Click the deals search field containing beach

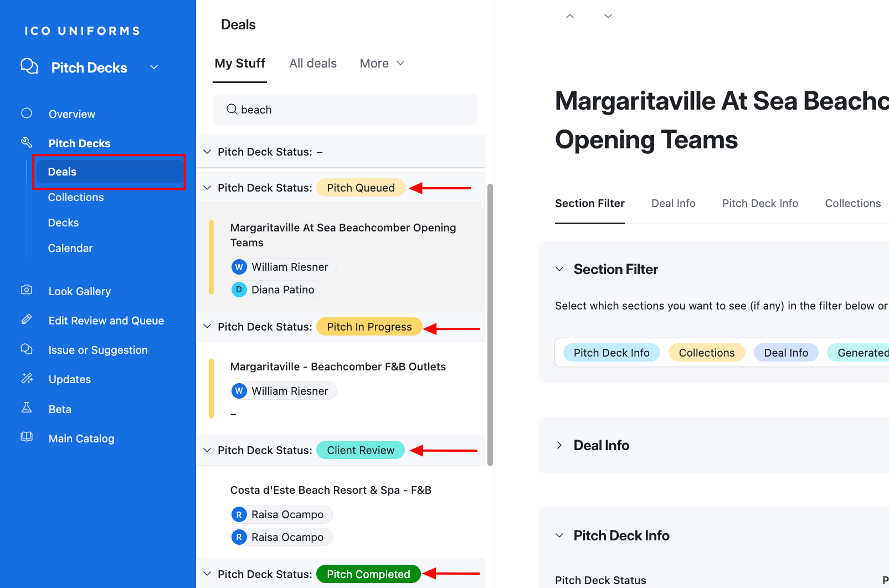pos(354,110)
